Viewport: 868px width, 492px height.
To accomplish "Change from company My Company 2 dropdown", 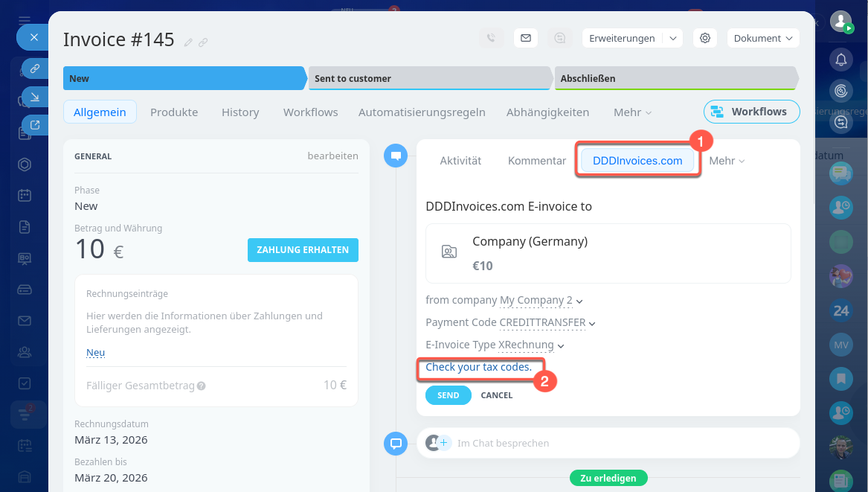I will point(541,300).
